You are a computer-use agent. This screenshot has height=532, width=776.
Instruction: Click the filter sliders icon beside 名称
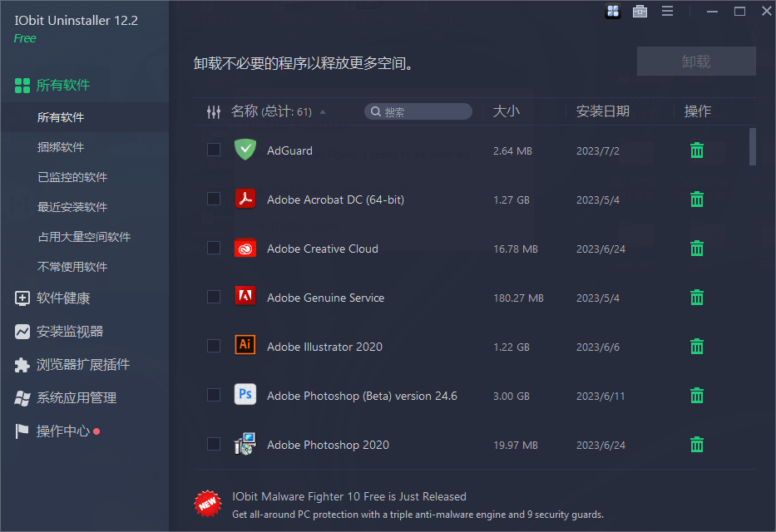pyautogui.click(x=214, y=111)
